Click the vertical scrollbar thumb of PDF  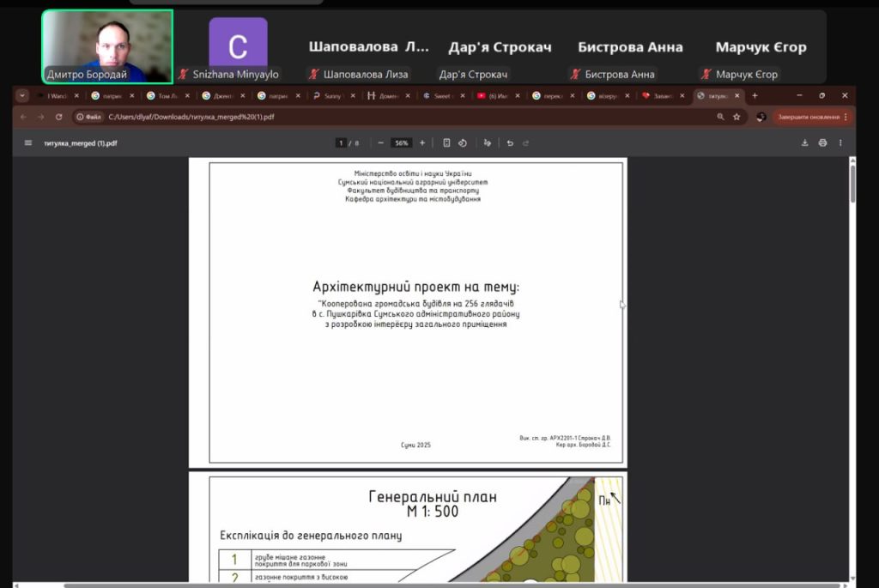[x=852, y=184]
